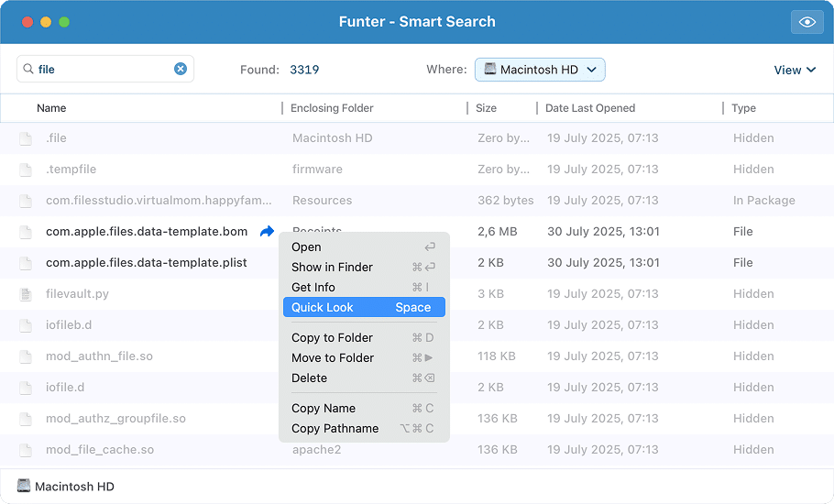Select the file name 'iofileb.d'
The width and height of the screenshot is (834, 504).
click(69, 324)
